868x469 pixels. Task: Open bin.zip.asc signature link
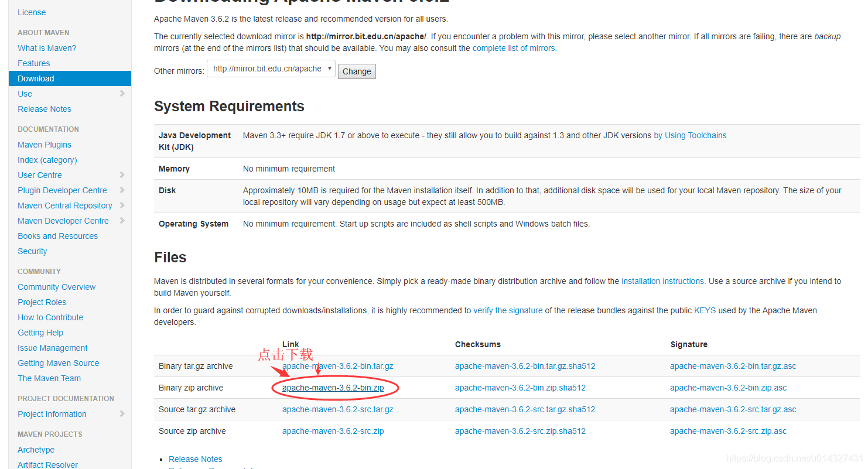click(x=728, y=388)
